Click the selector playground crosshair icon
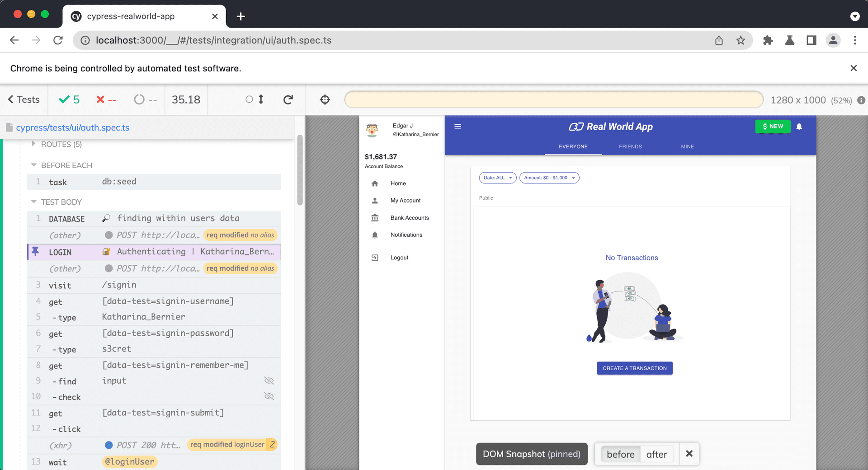 325,99
